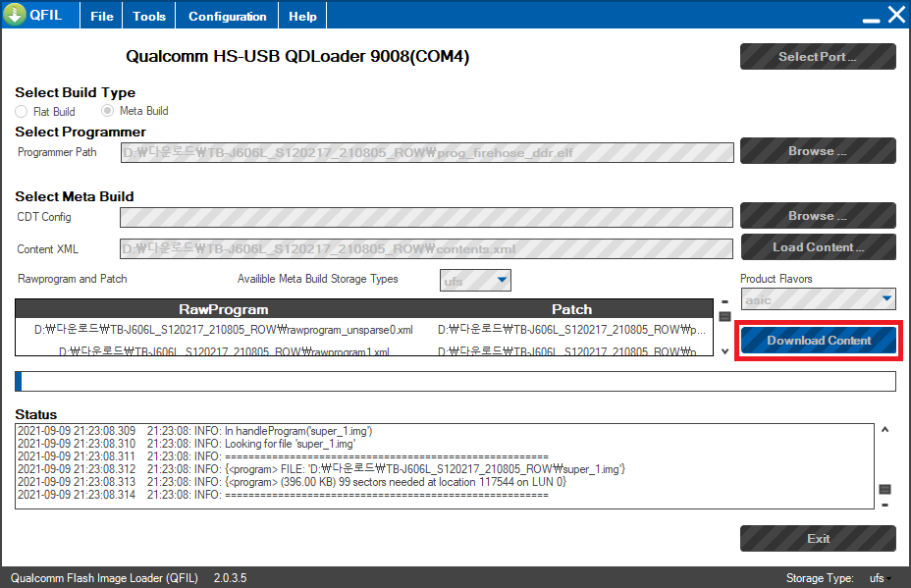Click the first Patch file path cell
Image resolution: width=911 pixels, height=588 pixels.
(571, 330)
